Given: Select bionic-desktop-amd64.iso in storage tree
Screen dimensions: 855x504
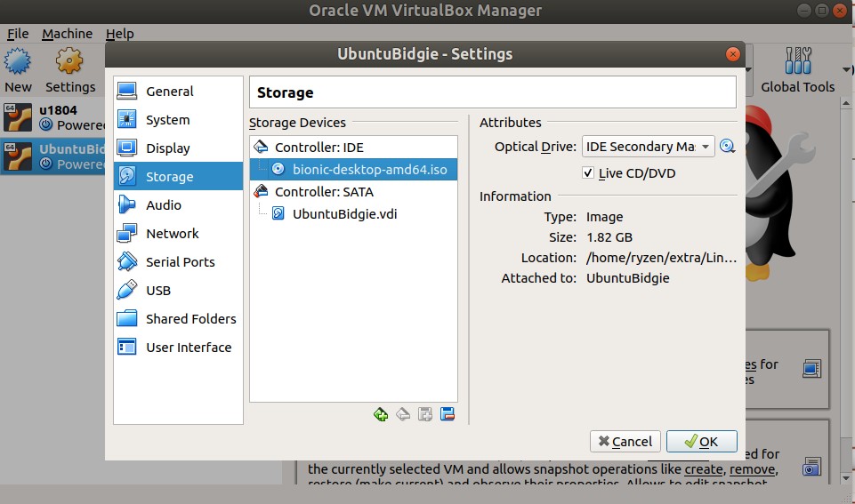Looking at the screenshot, I should 353,170.
